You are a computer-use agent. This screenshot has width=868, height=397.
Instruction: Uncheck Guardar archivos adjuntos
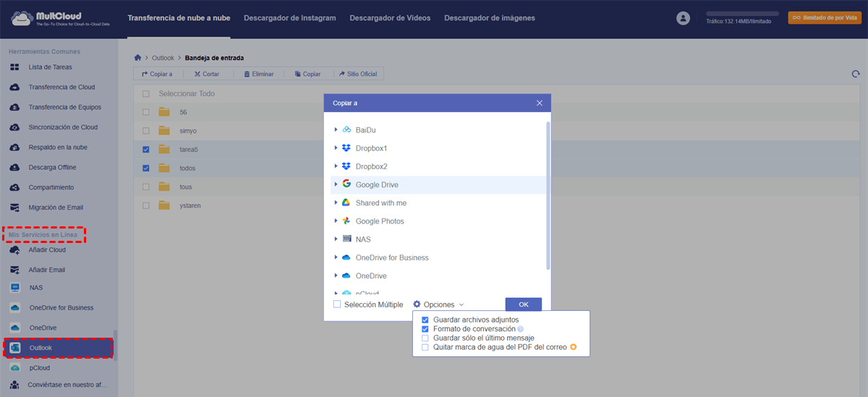pos(425,320)
